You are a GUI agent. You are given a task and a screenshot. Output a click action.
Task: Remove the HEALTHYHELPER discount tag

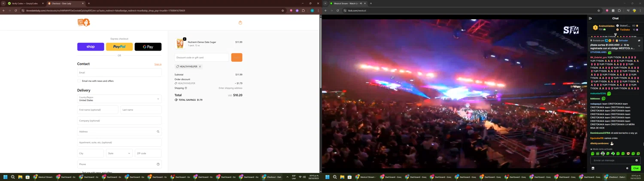(x=200, y=66)
